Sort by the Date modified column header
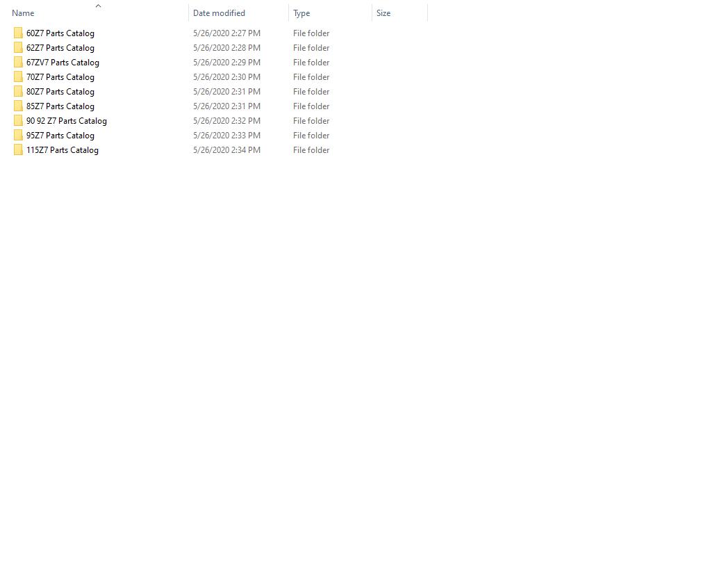The height and width of the screenshot is (584, 728). (219, 13)
